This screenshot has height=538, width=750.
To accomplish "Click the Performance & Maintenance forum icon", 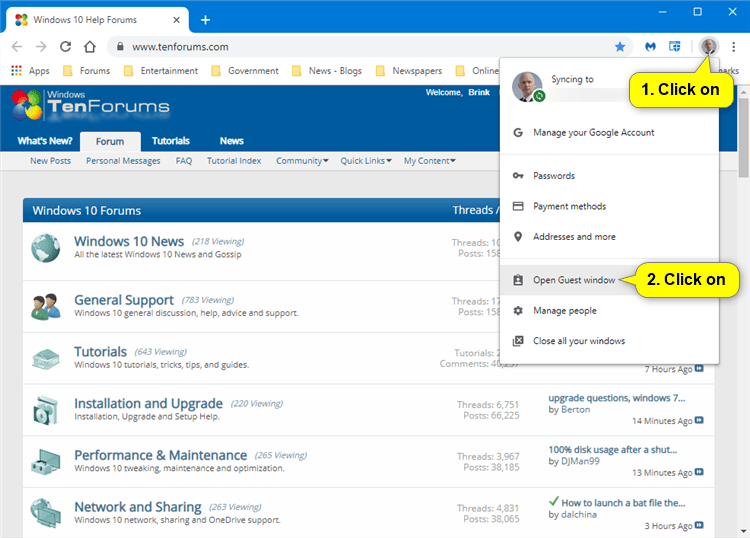I will (x=45, y=461).
